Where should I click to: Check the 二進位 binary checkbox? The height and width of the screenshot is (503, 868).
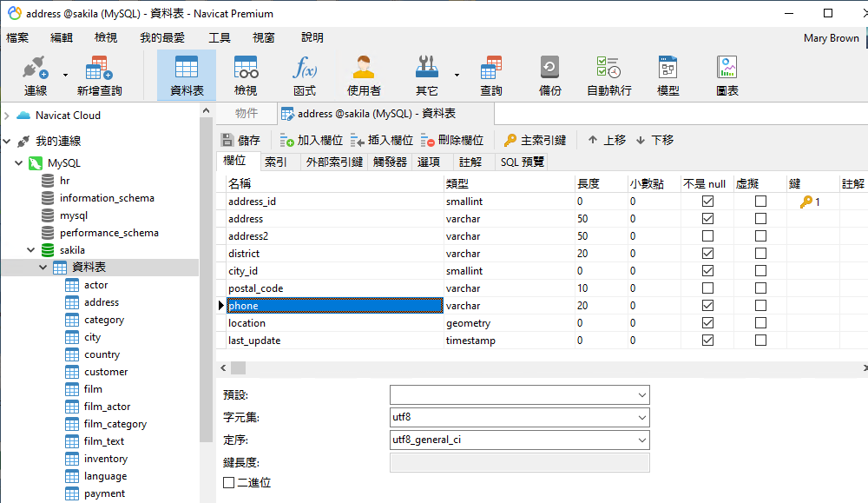pyautogui.click(x=229, y=483)
